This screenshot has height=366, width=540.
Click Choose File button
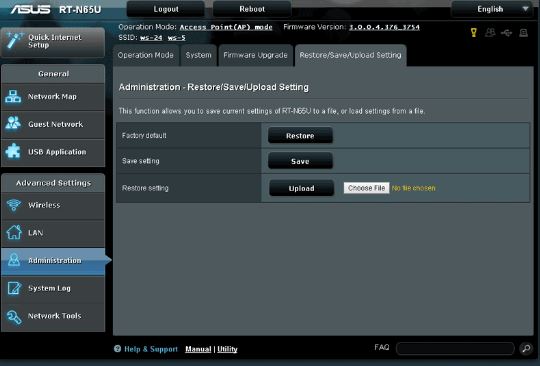point(366,188)
